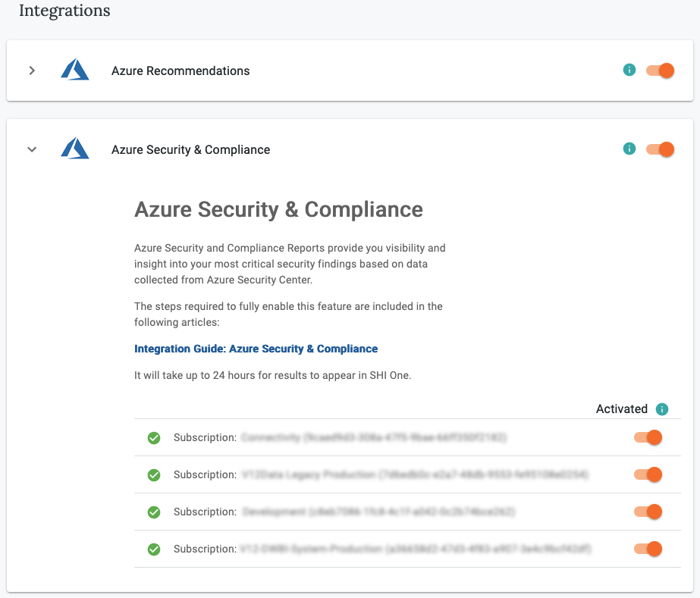Click the Azure logo beside Azure Security & Compliance
Image resolution: width=700 pixels, height=598 pixels.
click(x=75, y=149)
